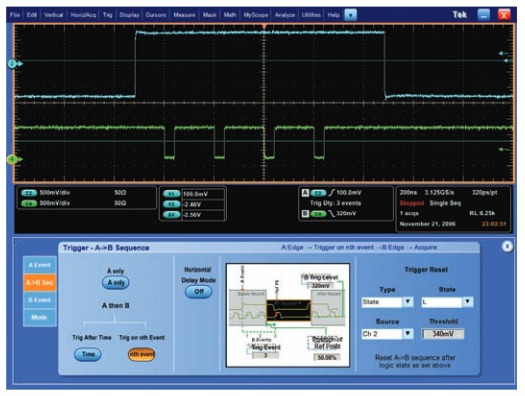Click the Stopped acquisition status
Screen dimensions: 525x396
pos(411,203)
